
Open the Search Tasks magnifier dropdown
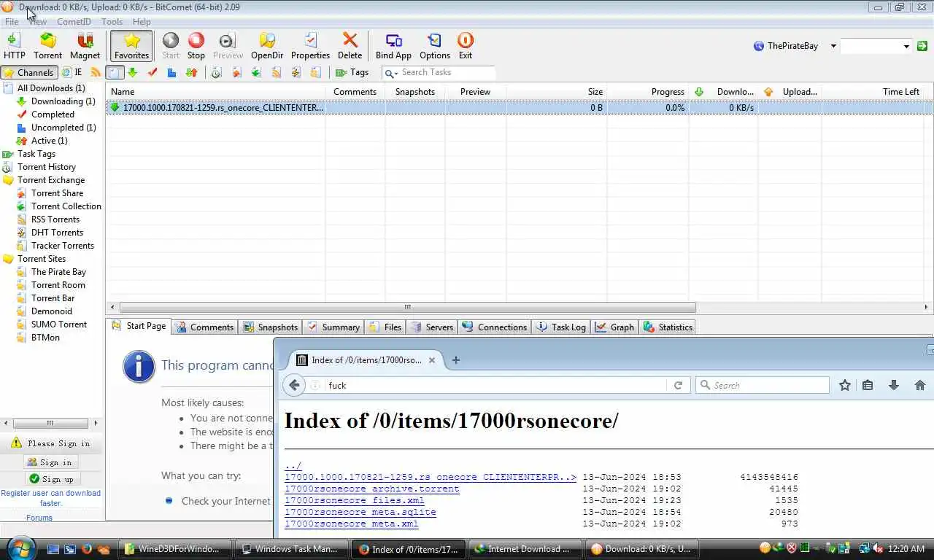click(x=391, y=73)
